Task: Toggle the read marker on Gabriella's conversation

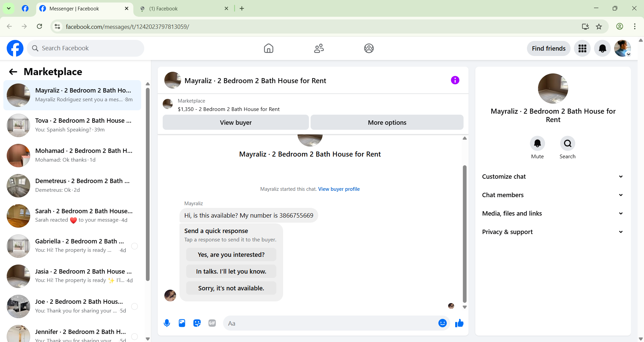Action: (x=135, y=246)
